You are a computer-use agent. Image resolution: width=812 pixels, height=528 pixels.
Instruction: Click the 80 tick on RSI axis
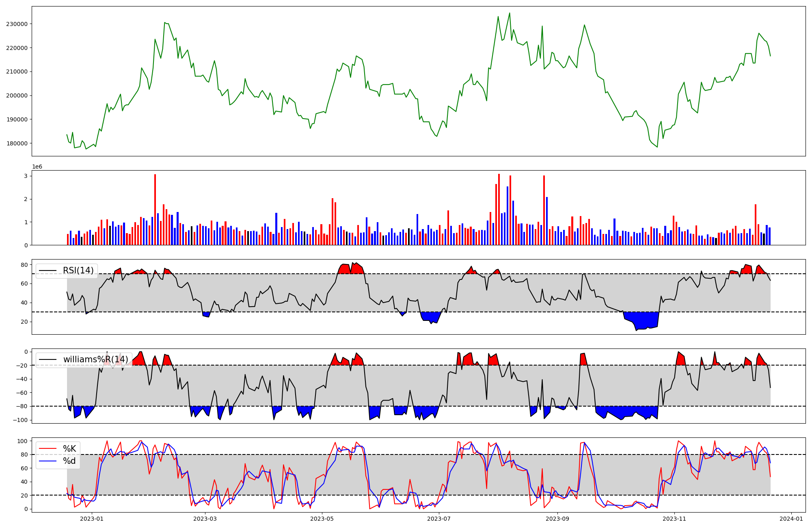pyautogui.click(x=24, y=265)
